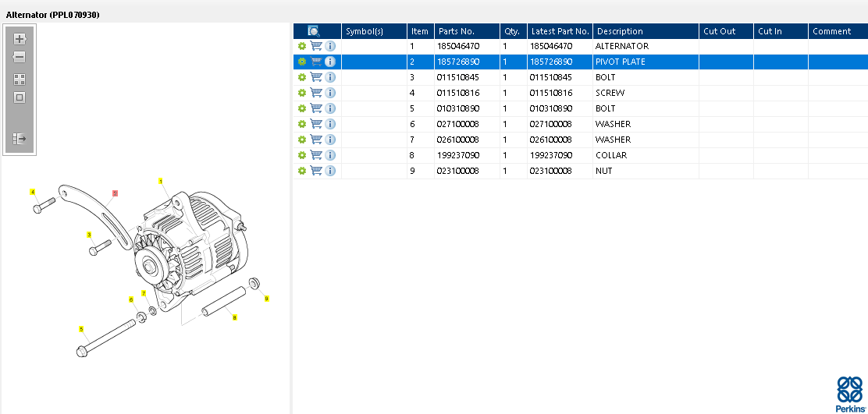Click callout label 1 on the alternator
The height and width of the screenshot is (414, 868).
(x=161, y=181)
